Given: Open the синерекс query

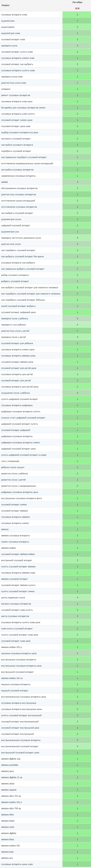Looking at the screenshot, I should [6, 89].
